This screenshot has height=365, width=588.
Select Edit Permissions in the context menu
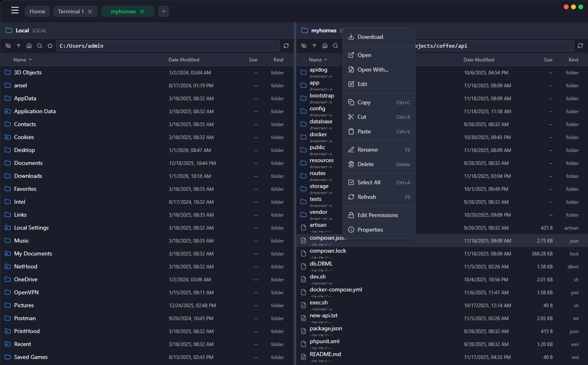tap(377, 215)
